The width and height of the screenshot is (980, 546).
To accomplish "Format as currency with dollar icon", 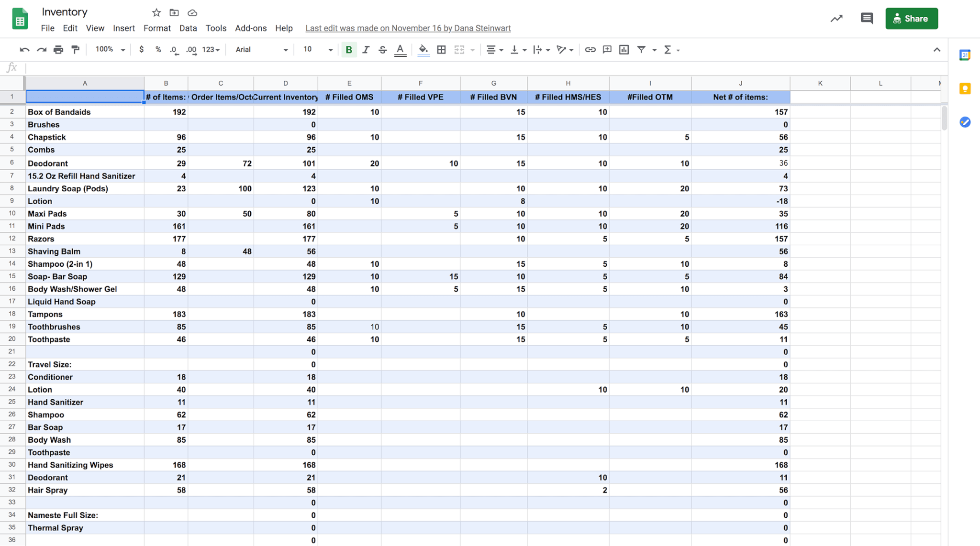I will (141, 50).
